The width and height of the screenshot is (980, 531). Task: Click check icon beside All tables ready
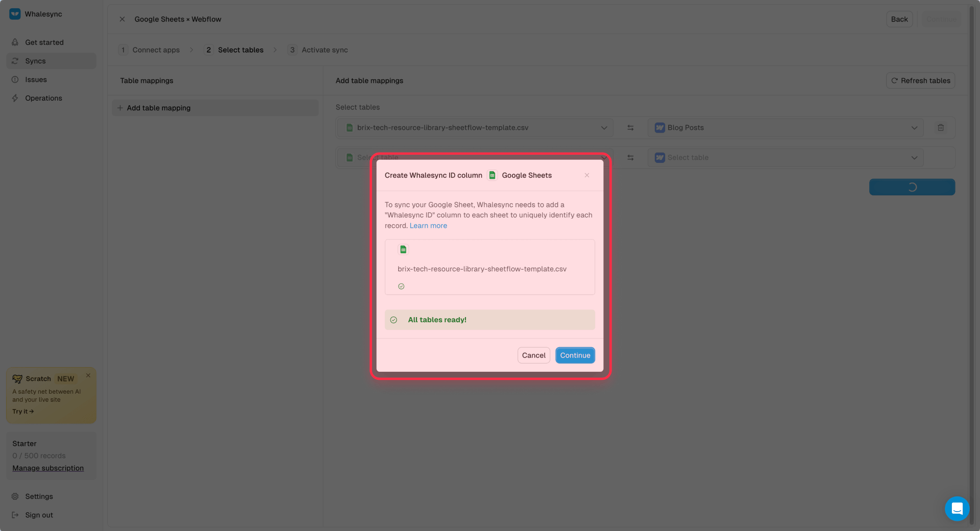tap(394, 320)
